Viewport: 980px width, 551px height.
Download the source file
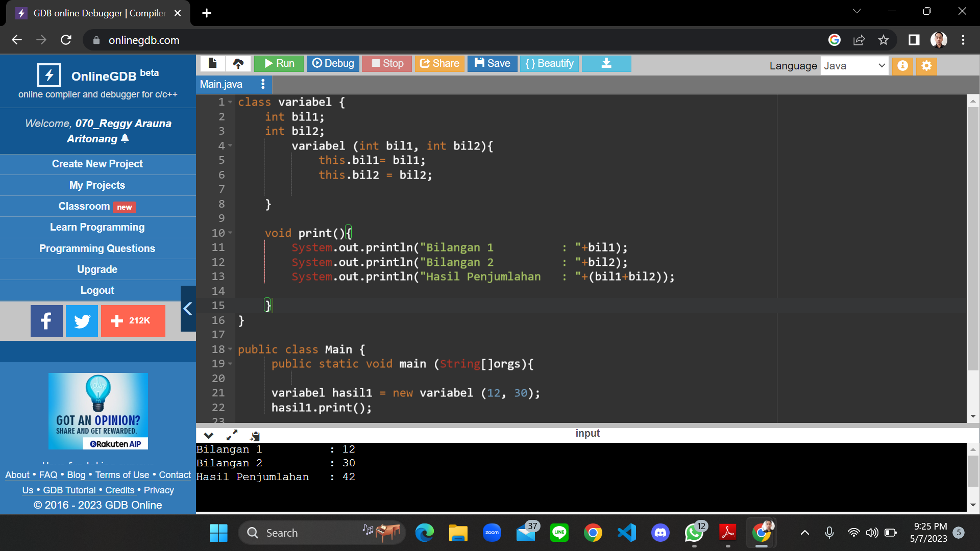[x=606, y=63]
